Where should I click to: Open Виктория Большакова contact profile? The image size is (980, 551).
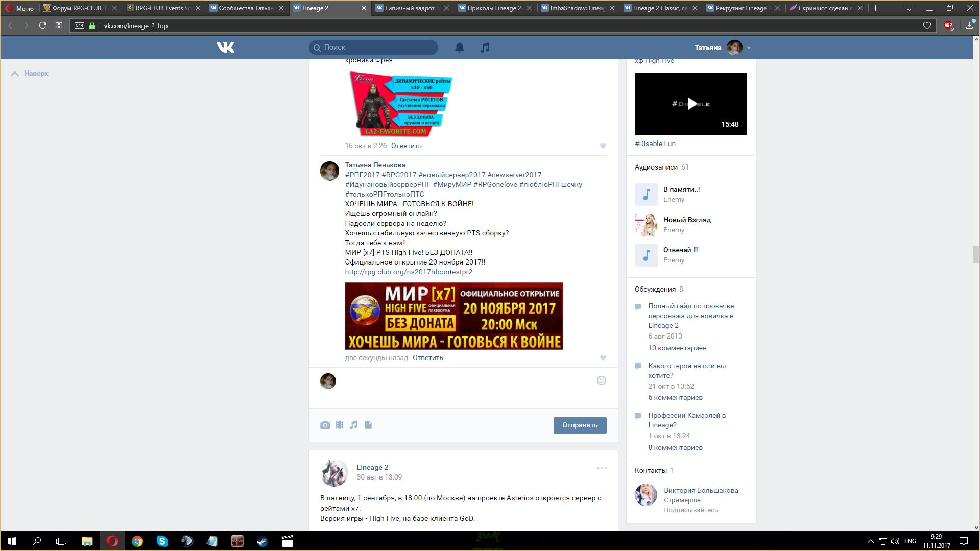(701, 491)
